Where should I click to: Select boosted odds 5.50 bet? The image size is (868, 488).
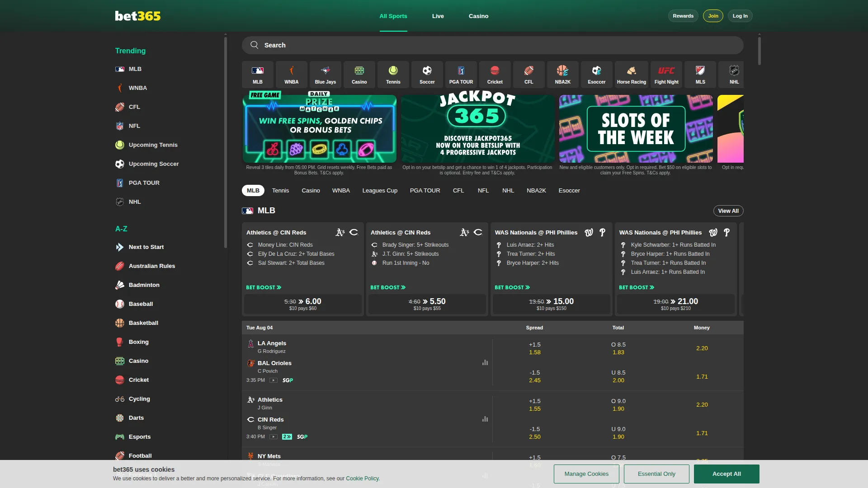coord(427,304)
